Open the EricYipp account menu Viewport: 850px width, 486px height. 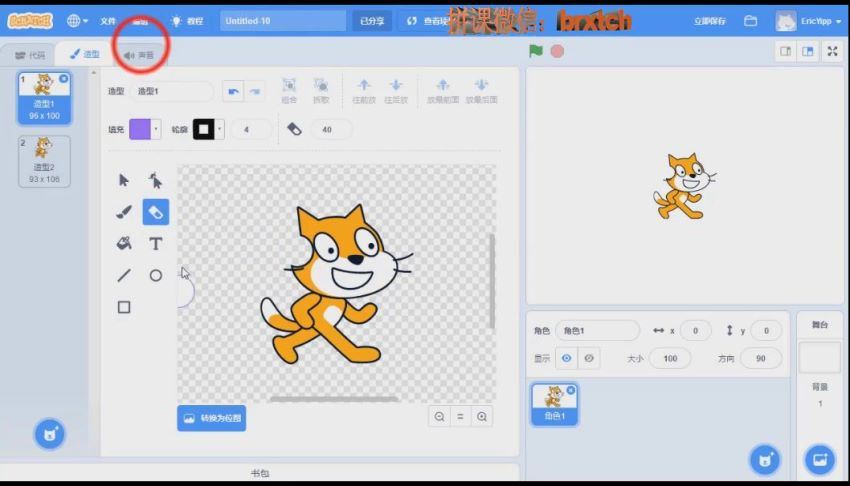(808, 21)
